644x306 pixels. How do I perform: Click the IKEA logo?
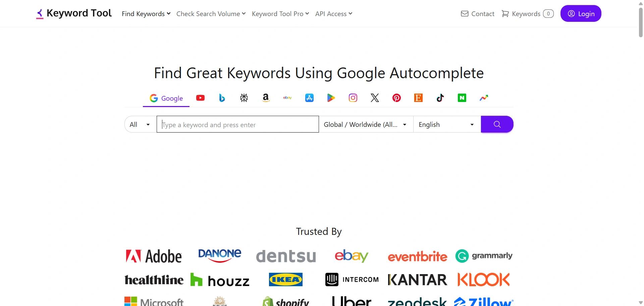pyautogui.click(x=286, y=279)
